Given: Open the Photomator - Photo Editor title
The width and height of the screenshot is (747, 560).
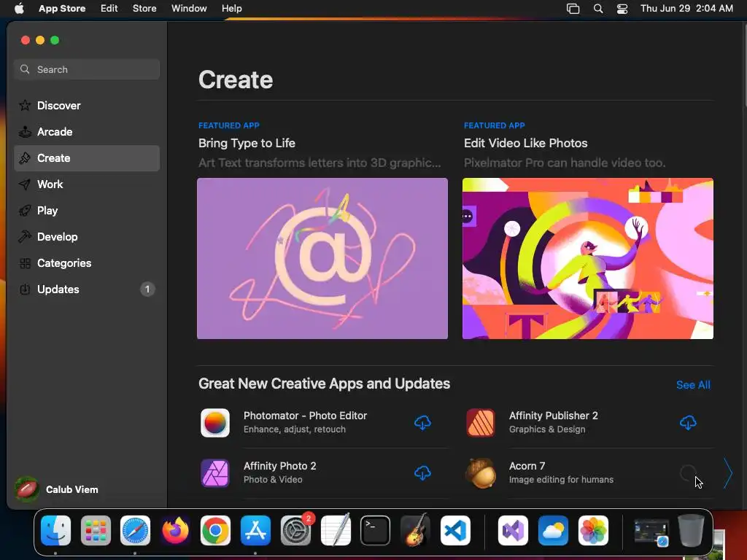Looking at the screenshot, I should pyautogui.click(x=305, y=416).
